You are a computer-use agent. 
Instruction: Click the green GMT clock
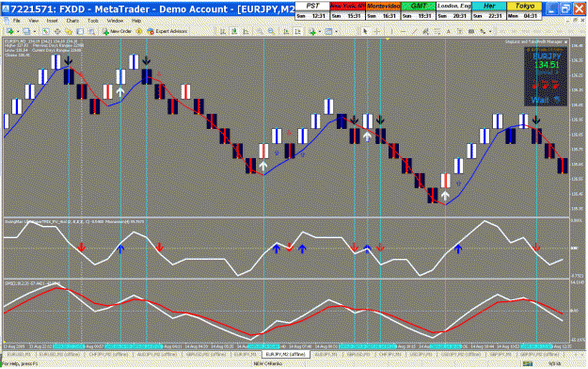pos(419,10)
